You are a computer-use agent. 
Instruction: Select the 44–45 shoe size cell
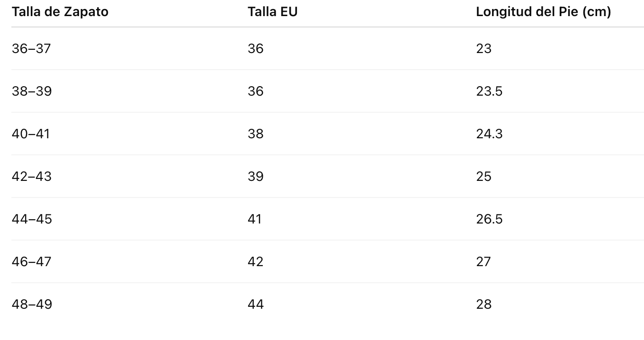[32, 219]
